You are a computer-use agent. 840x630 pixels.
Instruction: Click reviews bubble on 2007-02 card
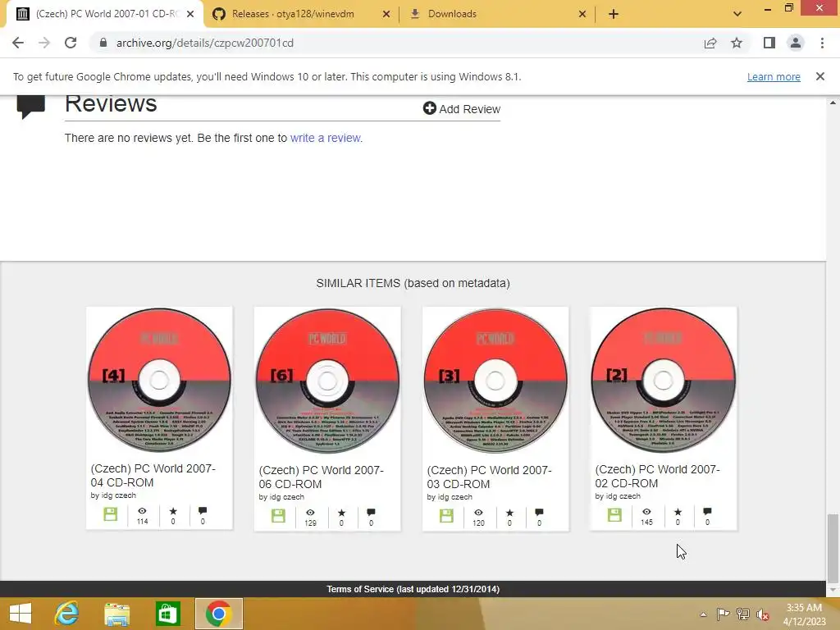[707, 511]
